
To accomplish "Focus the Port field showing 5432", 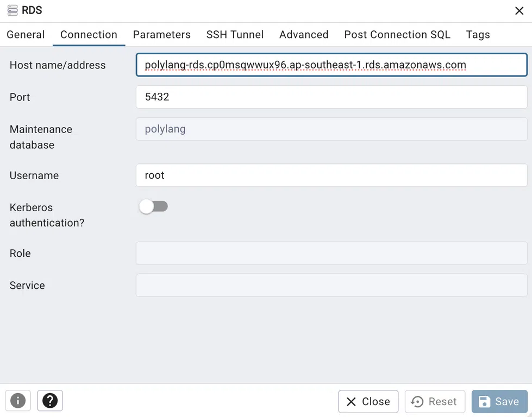I will pos(331,97).
